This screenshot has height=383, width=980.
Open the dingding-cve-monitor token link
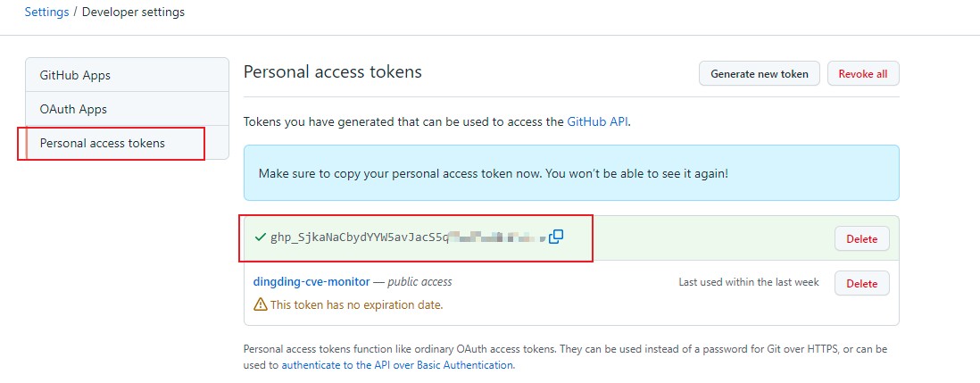(311, 282)
